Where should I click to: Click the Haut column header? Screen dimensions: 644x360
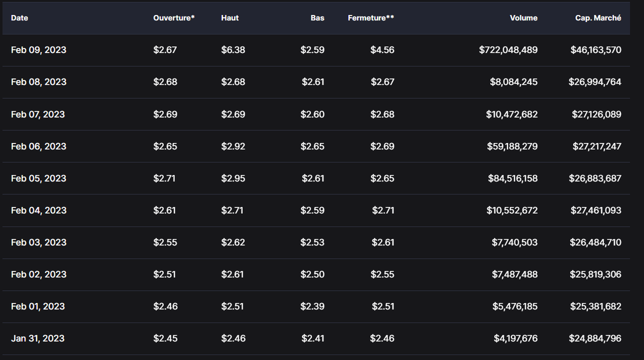coord(230,18)
